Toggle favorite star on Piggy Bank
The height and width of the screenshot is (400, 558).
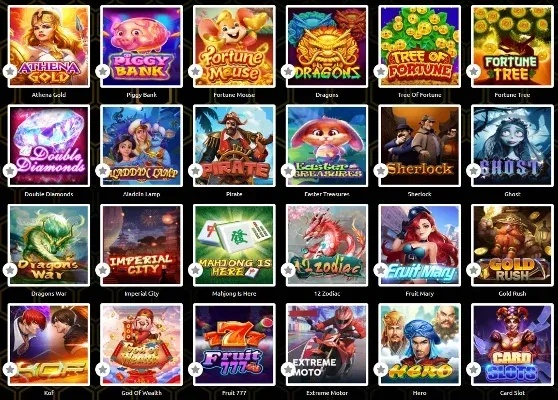(103, 72)
